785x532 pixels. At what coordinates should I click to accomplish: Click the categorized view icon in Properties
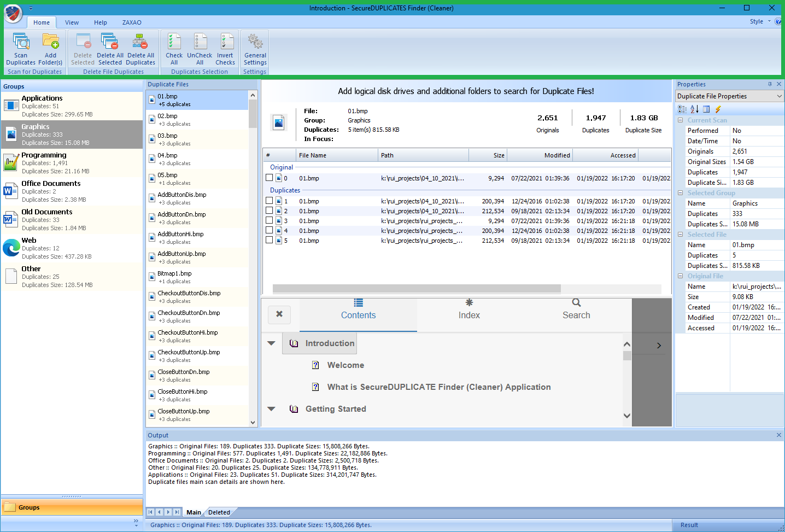pyautogui.click(x=682, y=109)
